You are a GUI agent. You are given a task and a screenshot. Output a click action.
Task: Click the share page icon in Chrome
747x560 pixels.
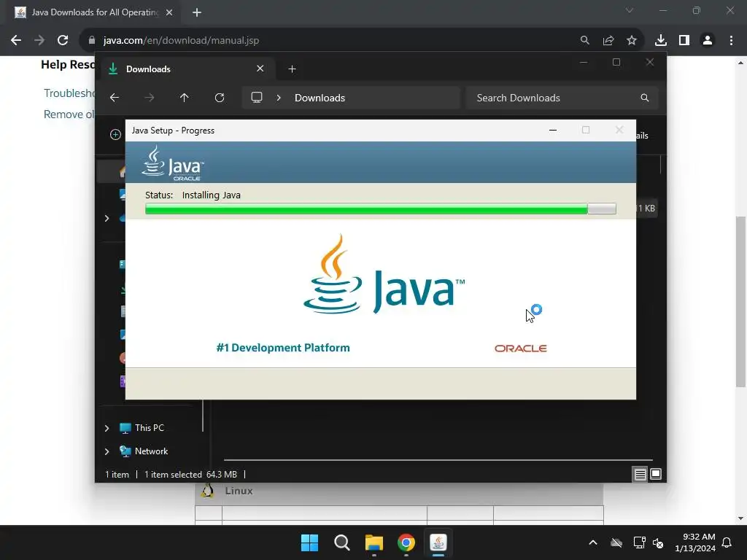[608, 41]
